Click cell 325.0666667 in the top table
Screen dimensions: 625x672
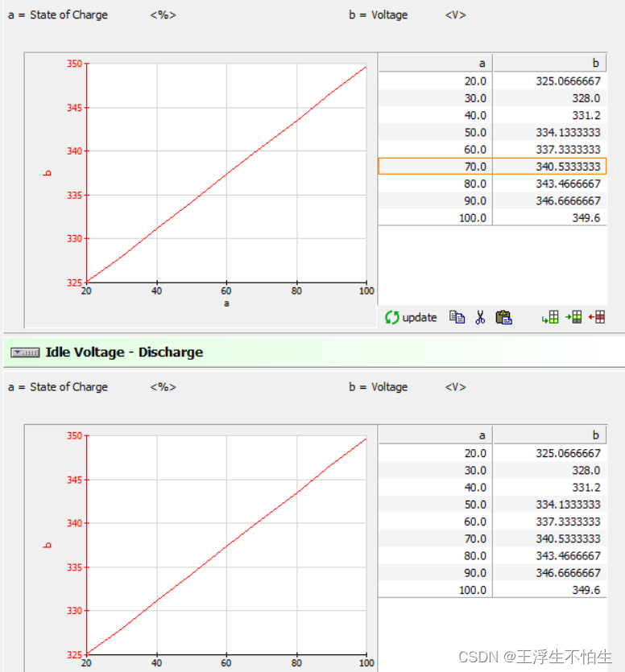(549, 81)
